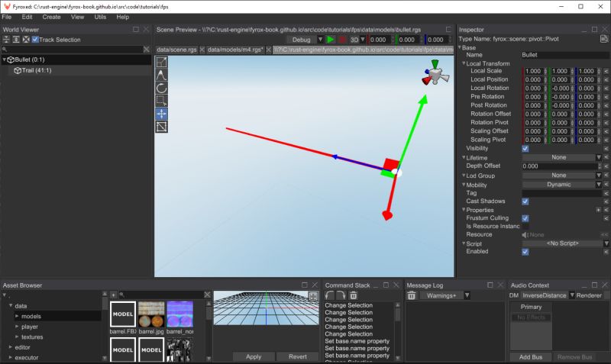
Task: Collapse the Local Transform section
Action: click(x=464, y=63)
